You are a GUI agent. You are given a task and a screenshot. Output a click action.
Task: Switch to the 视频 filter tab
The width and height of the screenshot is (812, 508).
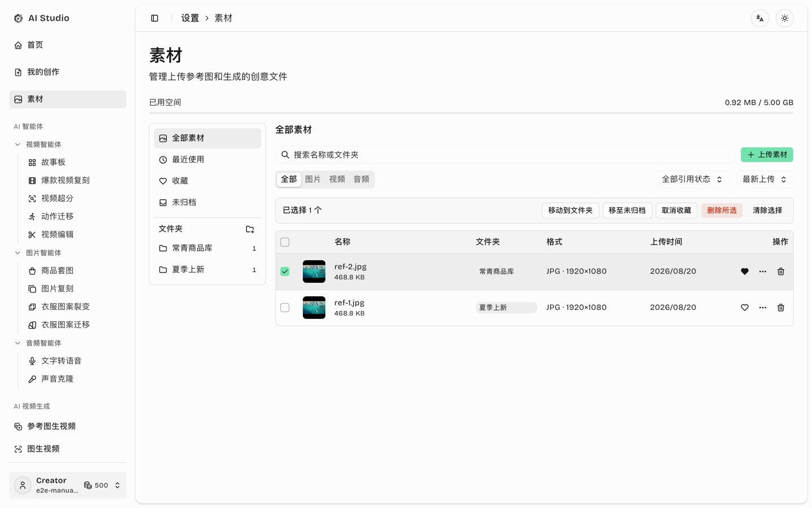click(x=337, y=179)
